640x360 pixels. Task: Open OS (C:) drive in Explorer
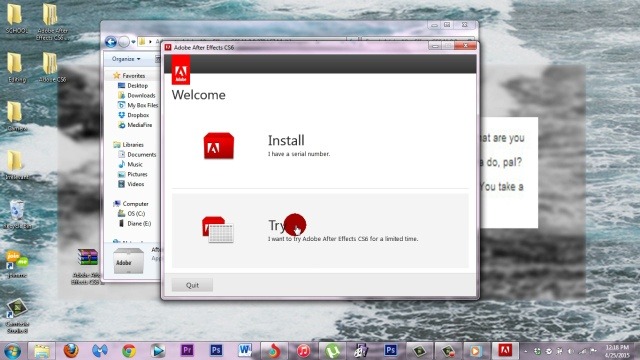(x=136, y=213)
